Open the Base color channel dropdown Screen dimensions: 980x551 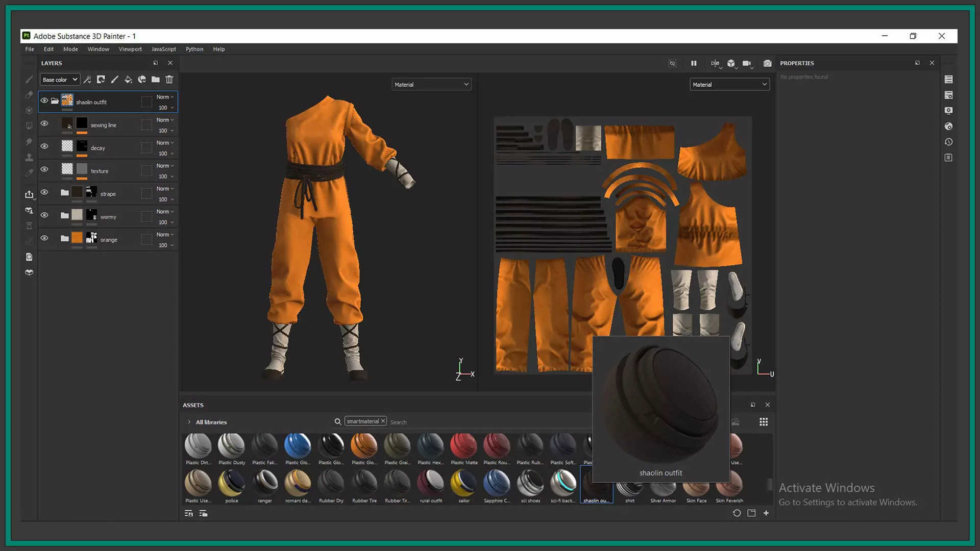(x=60, y=80)
